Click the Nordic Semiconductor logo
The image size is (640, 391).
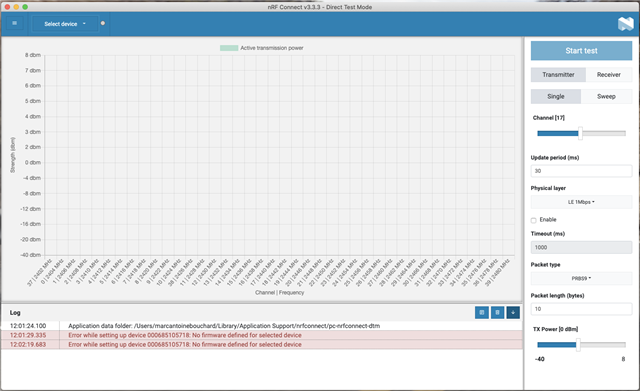pyautogui.click(x=625, y=24)
